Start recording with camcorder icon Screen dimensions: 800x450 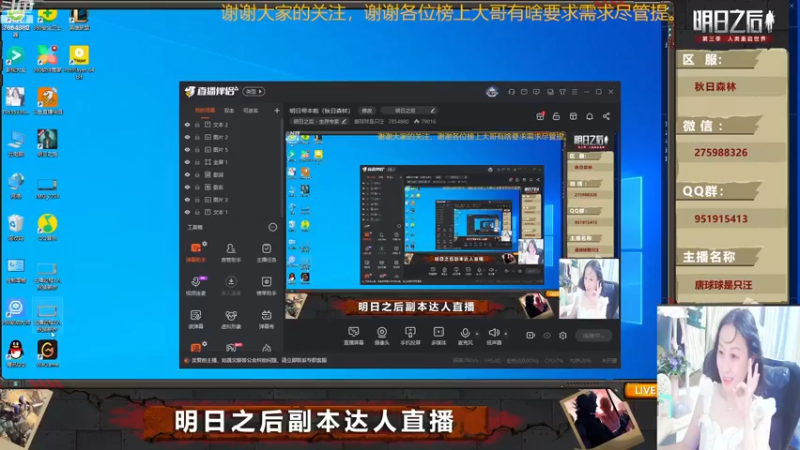[x=531, y=335]
